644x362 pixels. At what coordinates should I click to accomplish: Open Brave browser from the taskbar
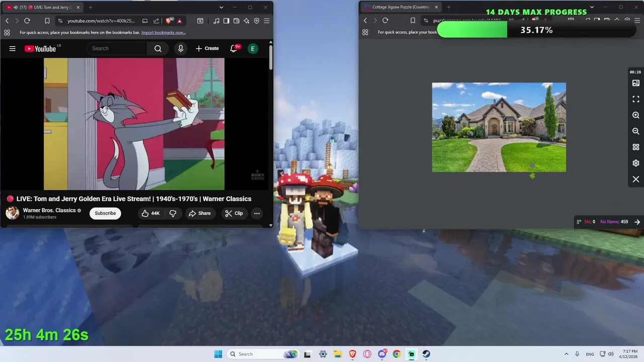(x=353, y=354)
